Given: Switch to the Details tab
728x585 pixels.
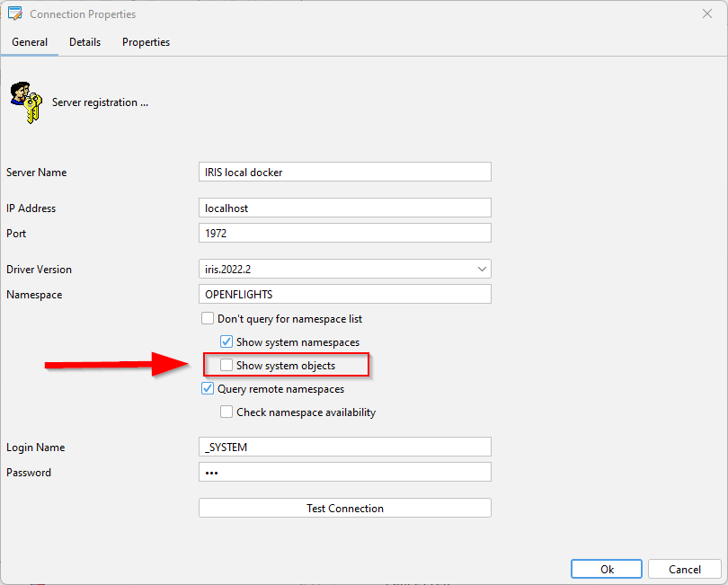Looking at the screenshot, I should pyautogui.click(x=84, y=42).
